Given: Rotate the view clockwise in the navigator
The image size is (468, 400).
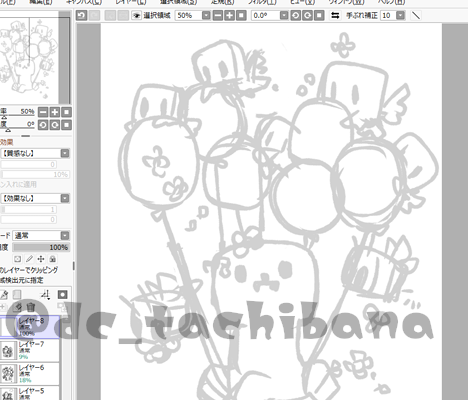Looking at the screenshot, I should point(55,125).
